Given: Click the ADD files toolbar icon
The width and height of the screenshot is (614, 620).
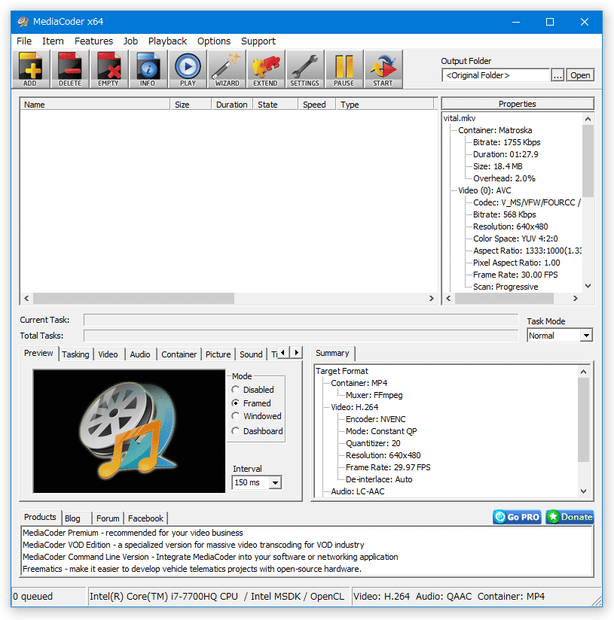Looking at the screenshot, I should tap(30, 69).
